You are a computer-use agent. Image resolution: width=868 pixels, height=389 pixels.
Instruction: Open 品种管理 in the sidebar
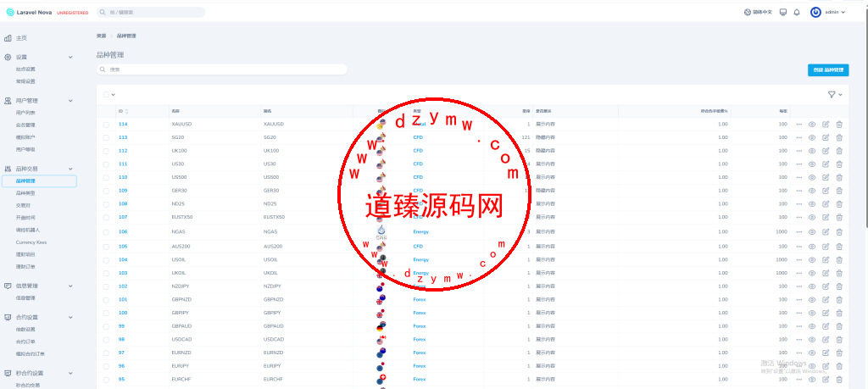pos(39,181)
